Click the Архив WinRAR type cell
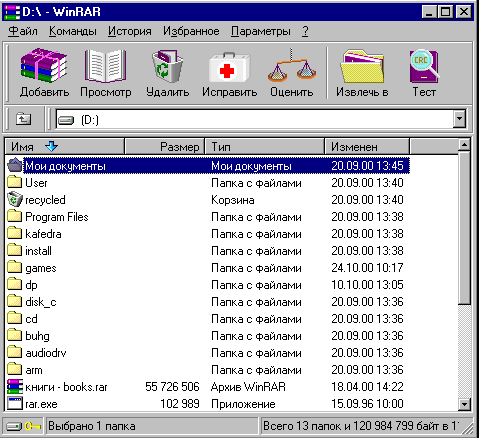The image size is (479, 438). coord(248,387)
